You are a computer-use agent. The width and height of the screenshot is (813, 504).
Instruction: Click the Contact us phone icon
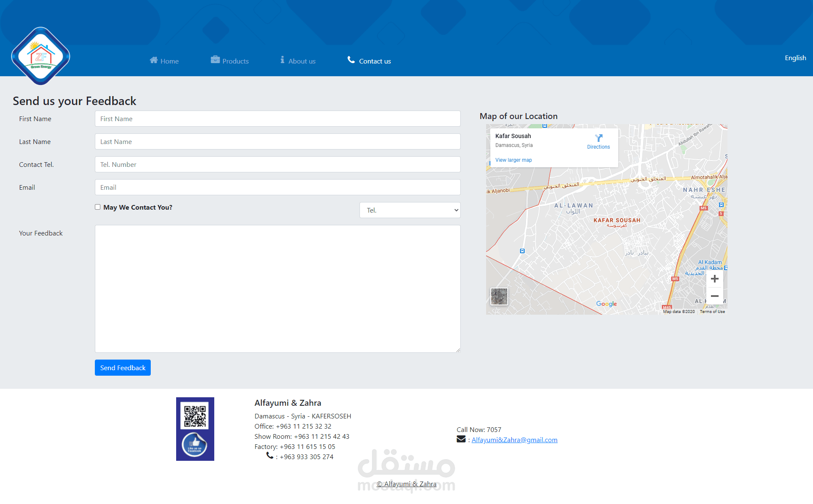(351, 60)
